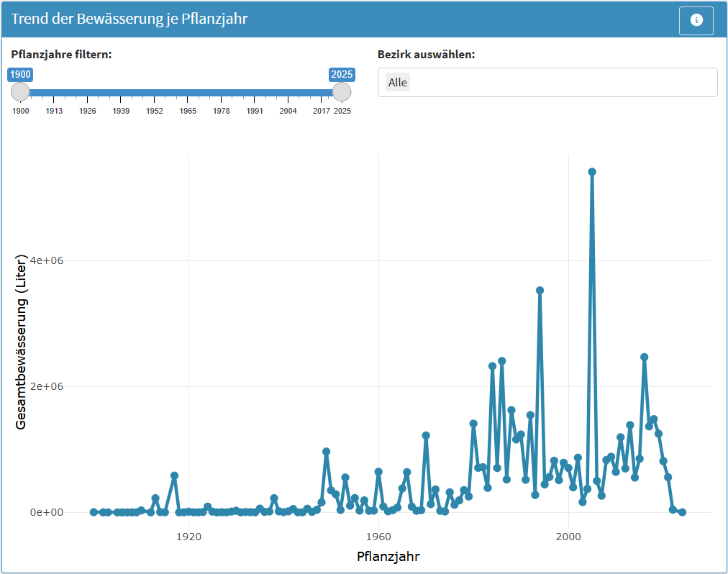Click the panel title 'Trend der Bewässerung je Pflanzjahr'
Viewport: 728px width, 574px height.
pyautogui.click(x=129, y=19)
